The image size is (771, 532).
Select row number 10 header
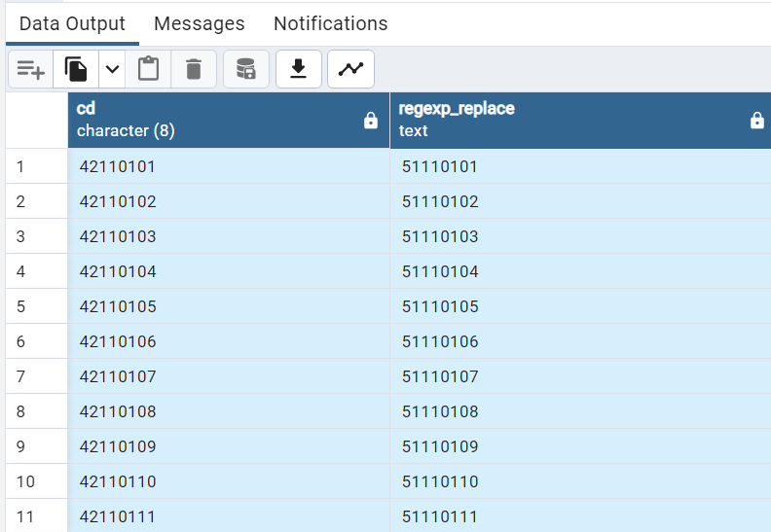(36, 481)
